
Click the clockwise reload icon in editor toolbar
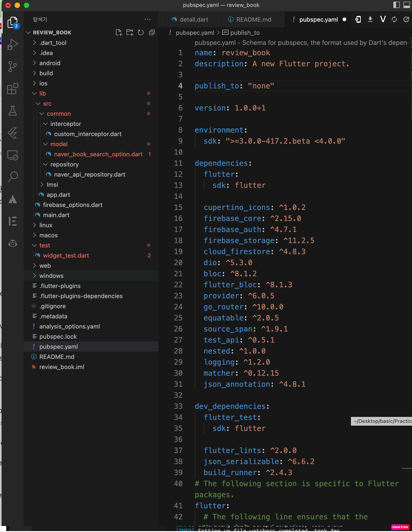pos(406,19)
